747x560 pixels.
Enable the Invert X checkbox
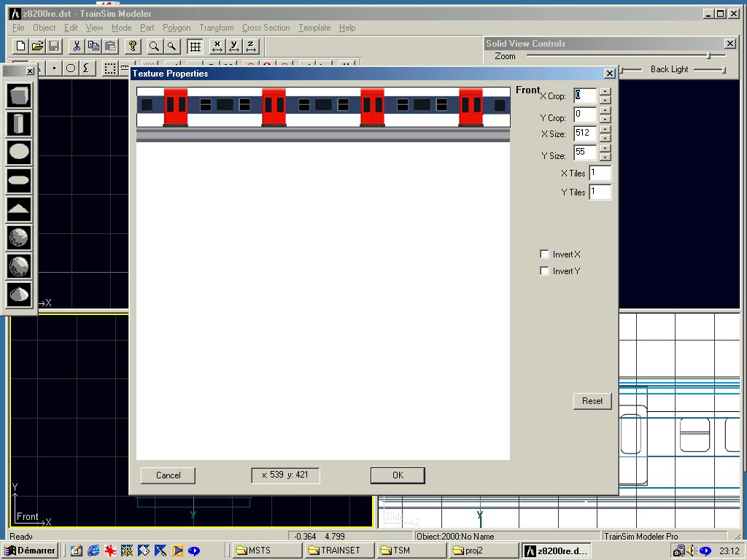pyautogui.click(x=544, y=254)
